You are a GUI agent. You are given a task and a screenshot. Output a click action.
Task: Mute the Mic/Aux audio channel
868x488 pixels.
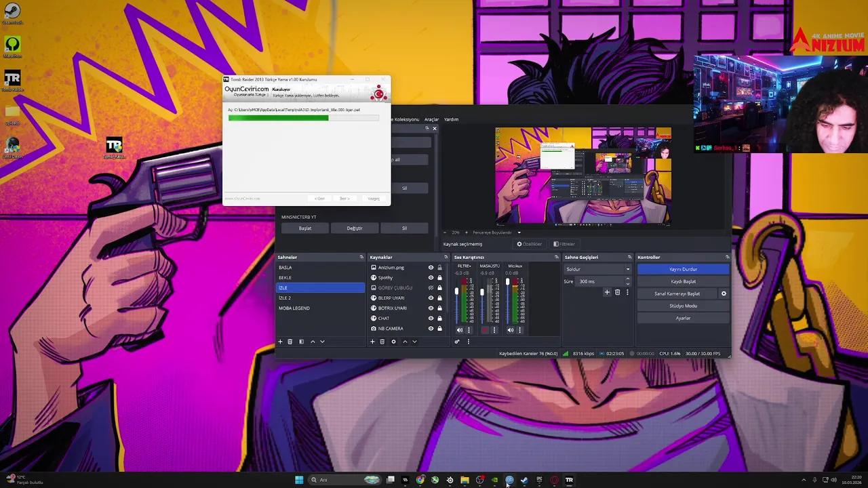tap(511, 330)
